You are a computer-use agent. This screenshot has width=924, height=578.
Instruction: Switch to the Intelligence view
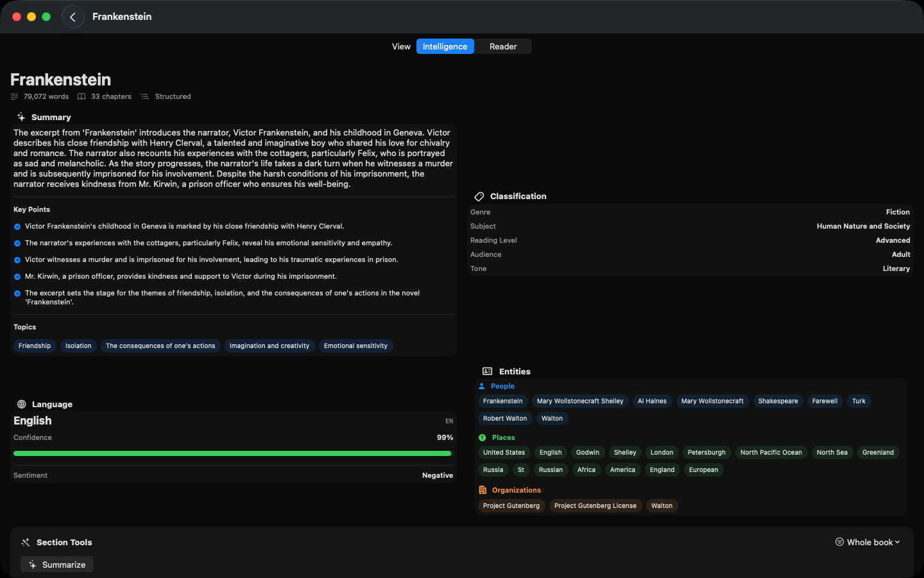pos(445,46)
